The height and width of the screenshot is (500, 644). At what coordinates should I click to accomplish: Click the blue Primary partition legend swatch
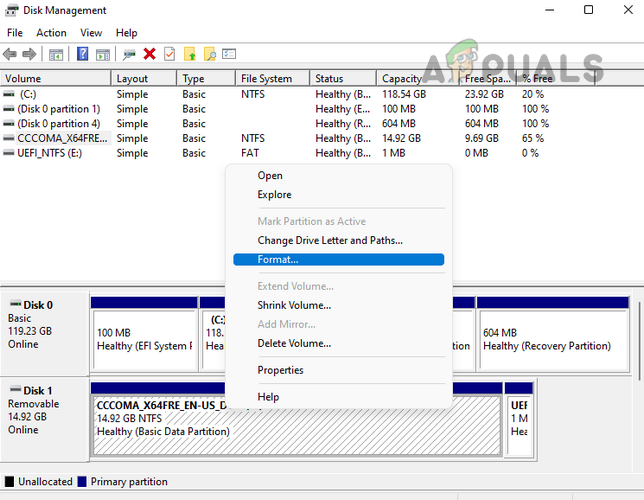click(82, 482)
